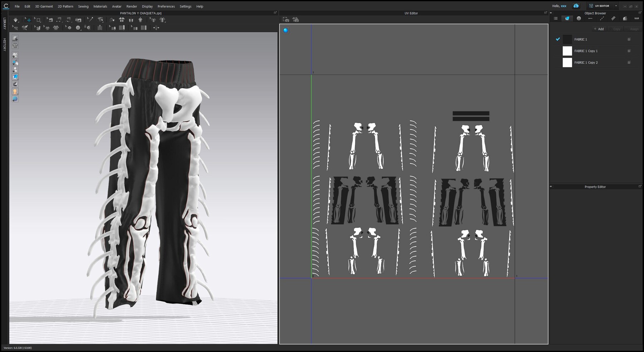Open the cloud account icon
644x352 pixels.
pyautogui.click(x=576, y=6)
